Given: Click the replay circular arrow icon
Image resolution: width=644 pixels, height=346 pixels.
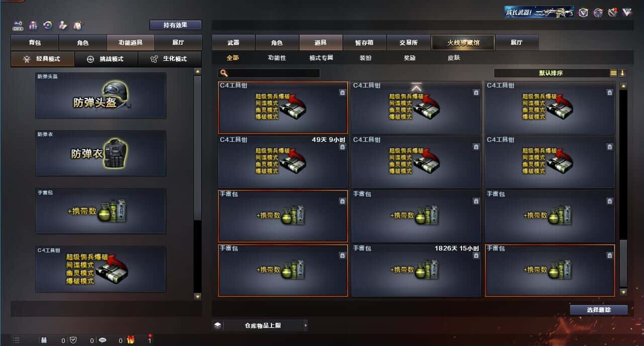Looking at the screenshot, I should click(48, 25).
